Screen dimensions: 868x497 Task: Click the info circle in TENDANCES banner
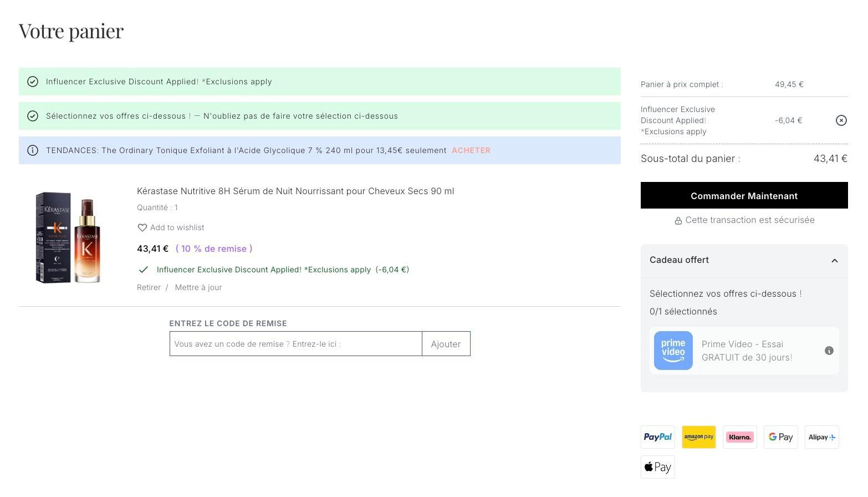pyautogui.click(x=33, y=150)
